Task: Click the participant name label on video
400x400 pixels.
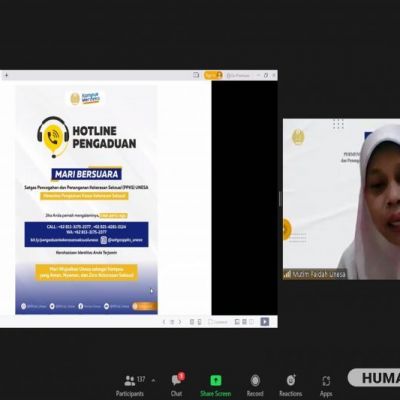Action: pos(315,275)
